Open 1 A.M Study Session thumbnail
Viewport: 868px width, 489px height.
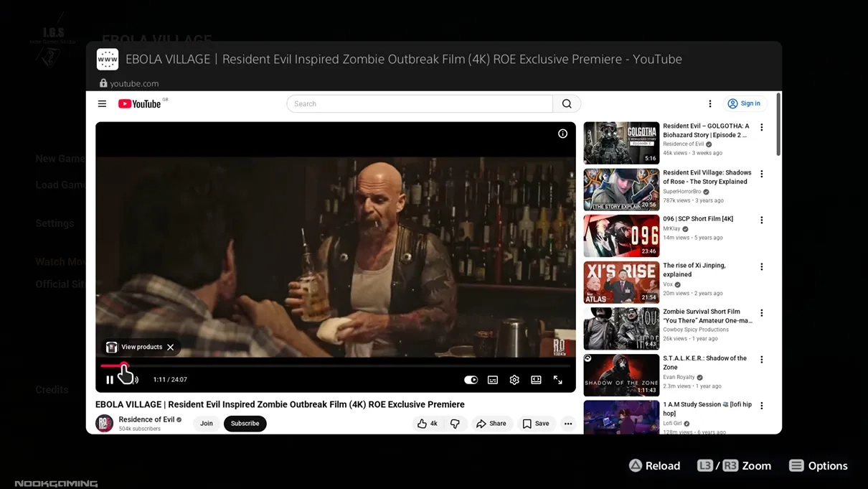click(621, 417)
